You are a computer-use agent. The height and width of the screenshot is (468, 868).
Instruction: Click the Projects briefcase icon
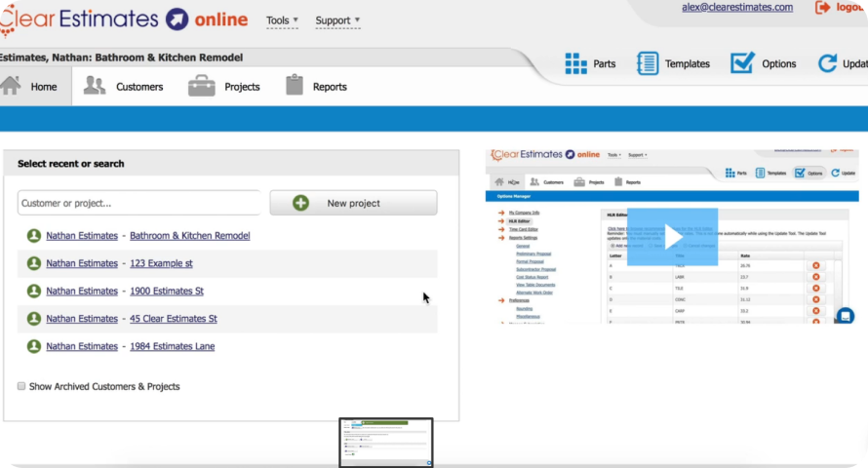pyautogui.click(x=202, y=86)
